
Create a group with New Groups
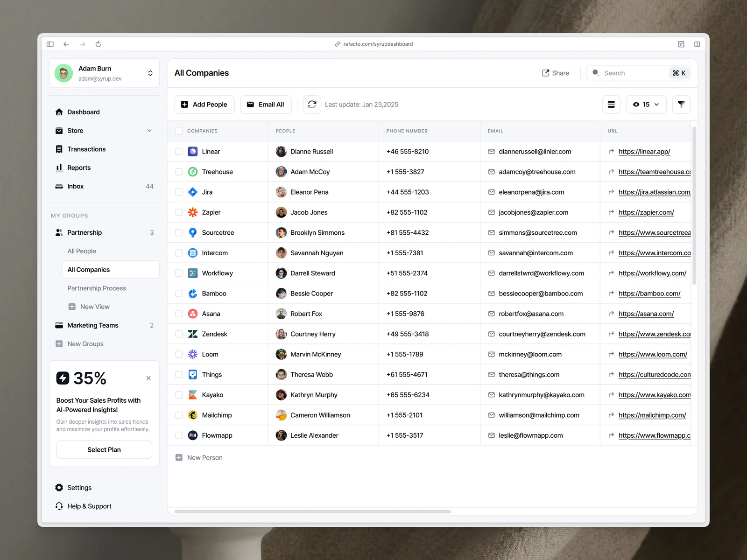[x=79, y=344]
